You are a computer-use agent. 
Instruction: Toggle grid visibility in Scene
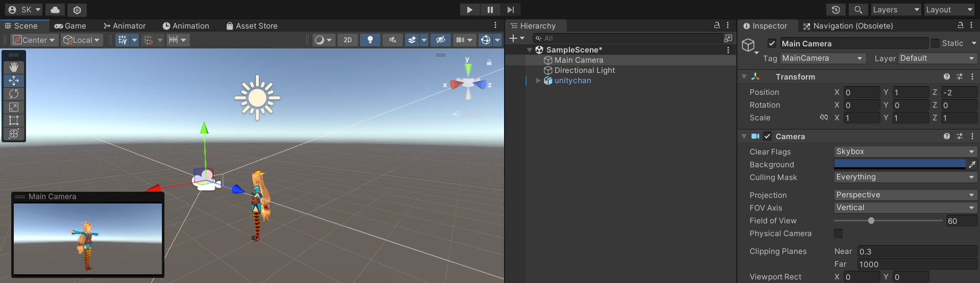pyautogui.click(x=123, y=40)
